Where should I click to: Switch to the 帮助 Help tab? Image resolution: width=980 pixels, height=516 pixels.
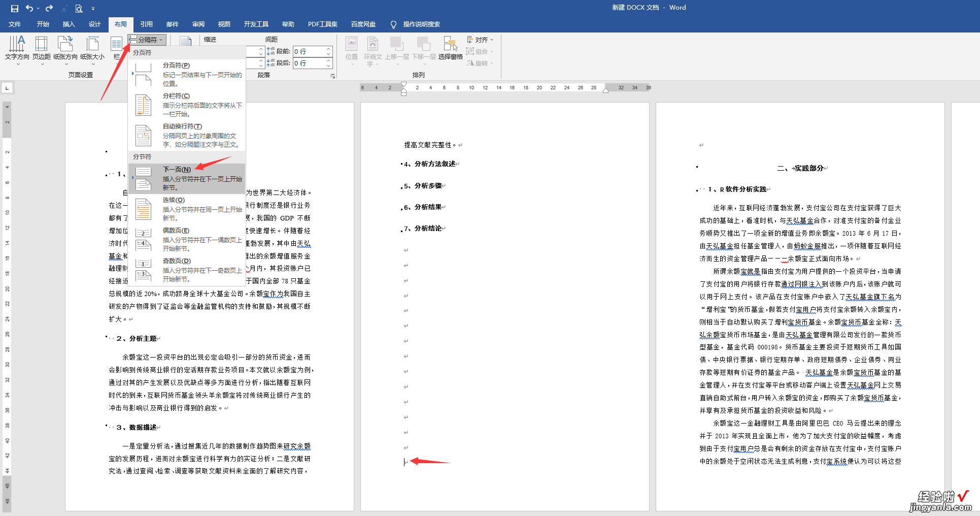tap(288, 24)
